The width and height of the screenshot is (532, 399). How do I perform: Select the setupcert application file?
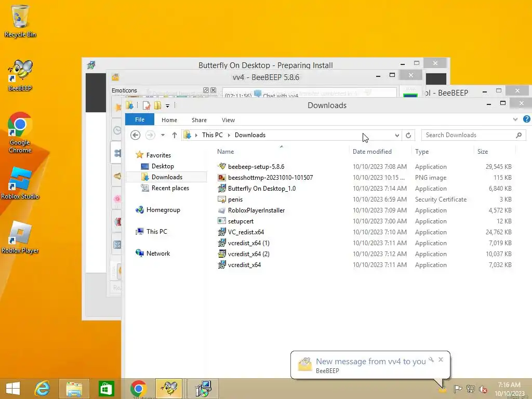(x=241, y=221)
